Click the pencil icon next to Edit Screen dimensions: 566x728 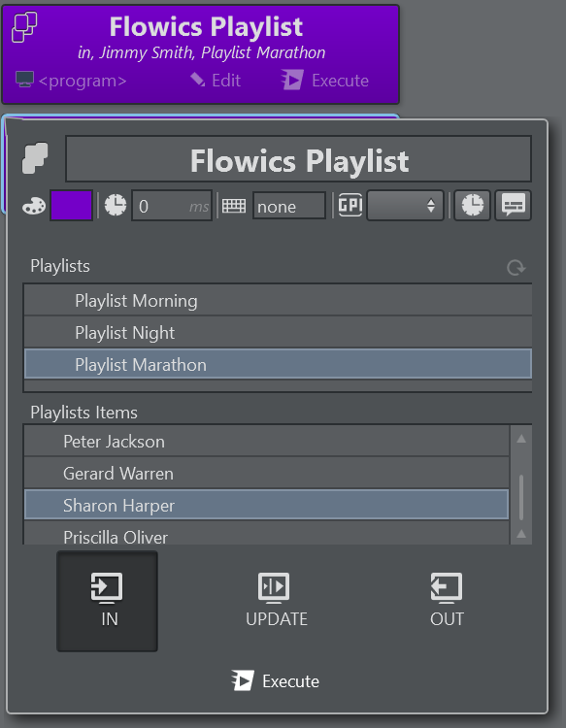coord(198,80)
